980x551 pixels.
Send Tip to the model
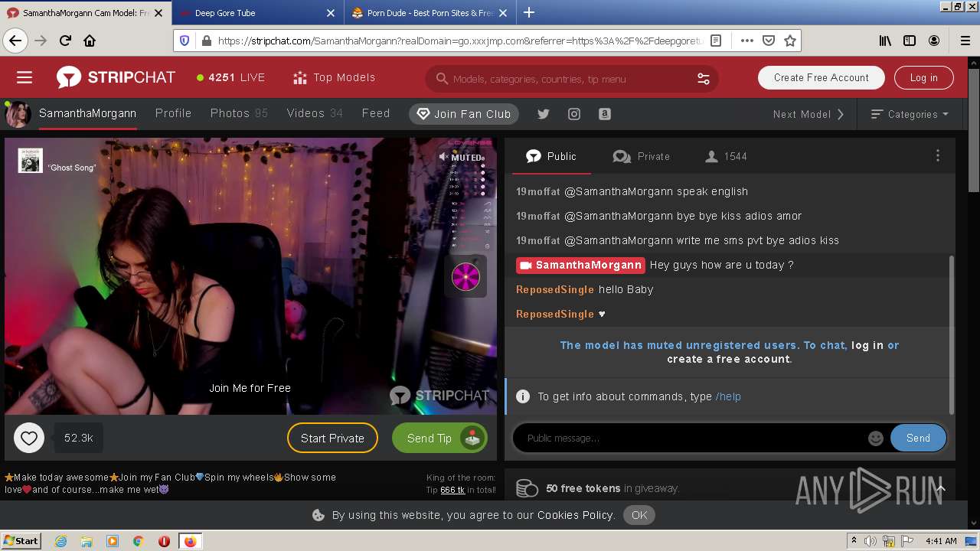coord(440,438)
